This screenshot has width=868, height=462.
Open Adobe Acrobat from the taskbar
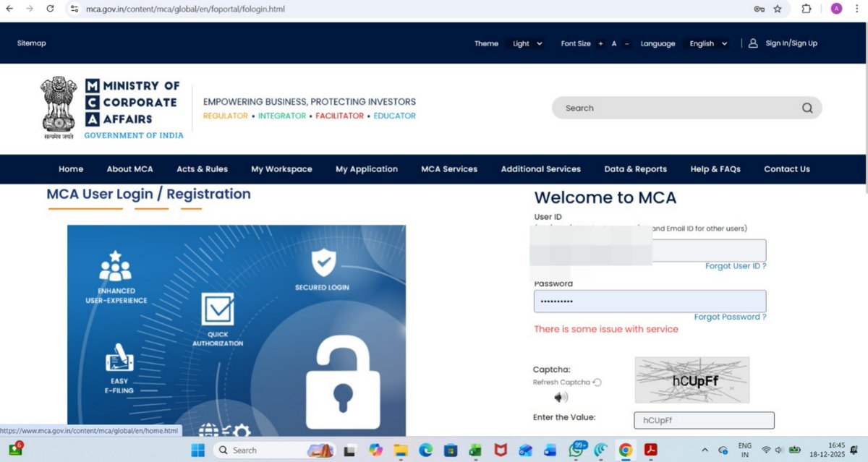pos(650,450)
